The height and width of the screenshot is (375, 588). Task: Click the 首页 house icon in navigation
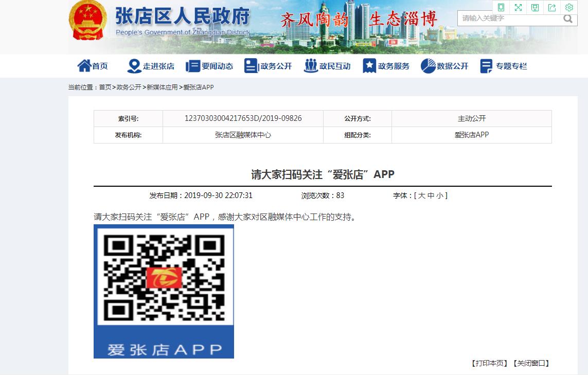84,66
